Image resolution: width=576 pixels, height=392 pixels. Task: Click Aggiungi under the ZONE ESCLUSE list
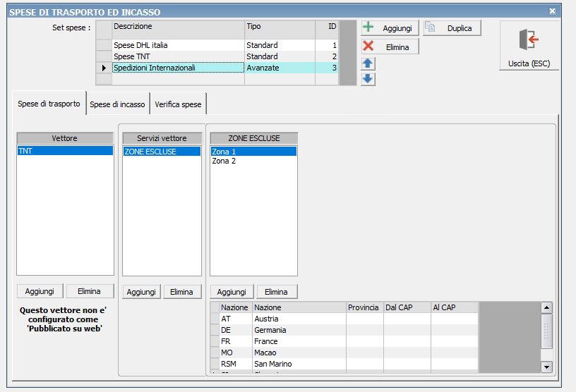click(x=232, y=292)
